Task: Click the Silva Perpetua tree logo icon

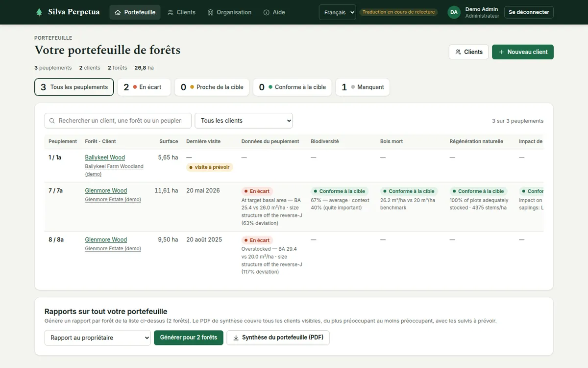Action: (x=39, y=12)
